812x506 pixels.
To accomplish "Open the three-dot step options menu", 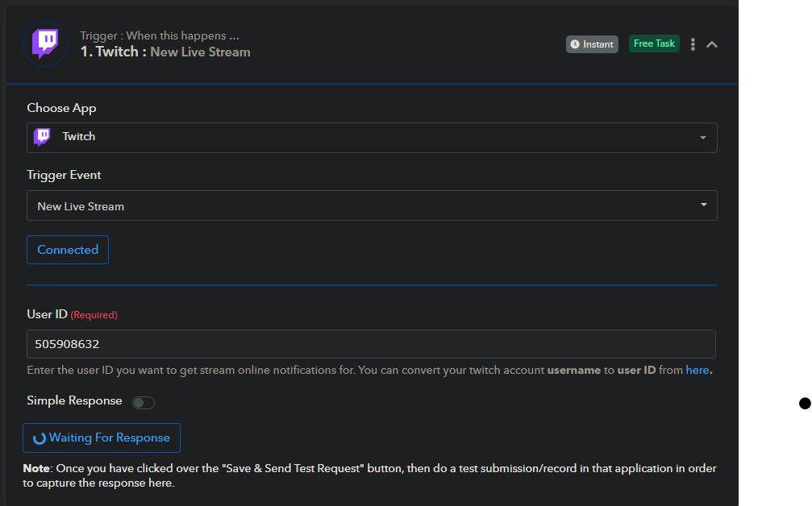I will point(693,44).
